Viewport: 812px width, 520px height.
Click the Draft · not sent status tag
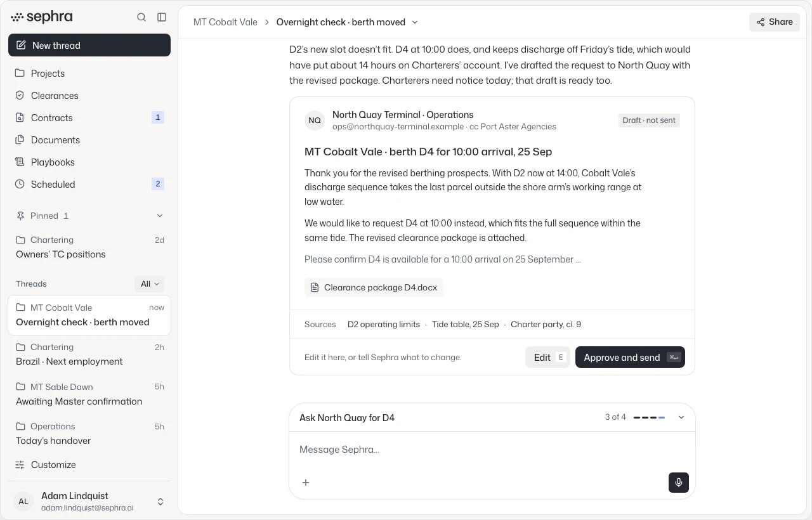pos(649,120)
